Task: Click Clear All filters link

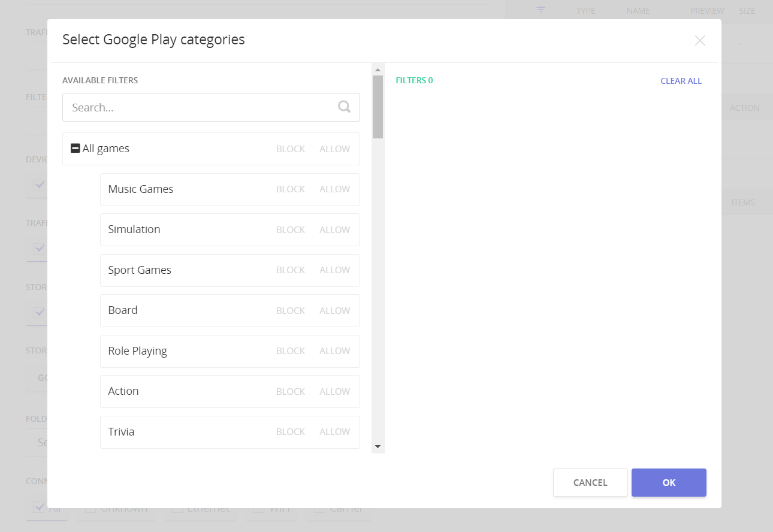Action: point(681,81)
